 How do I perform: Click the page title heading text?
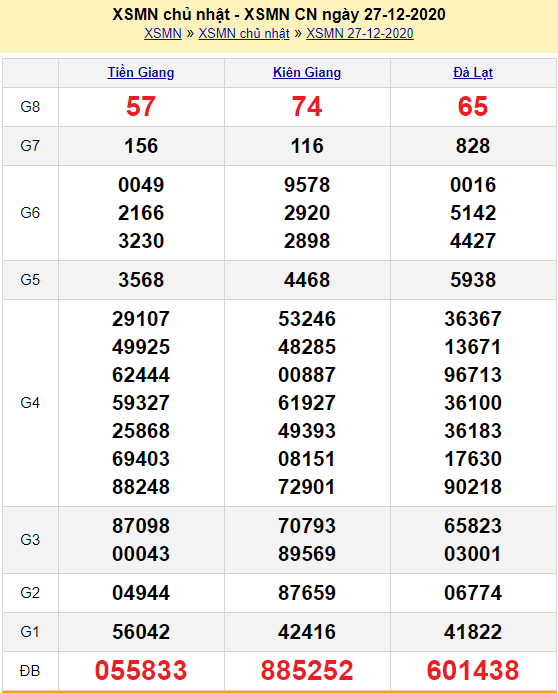279,15
